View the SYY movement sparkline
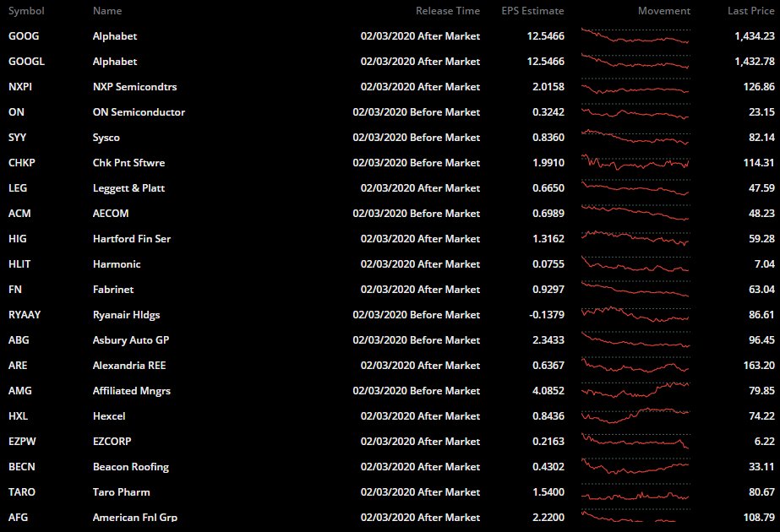Viewport: 780px width, 532px height. [635, 138]
